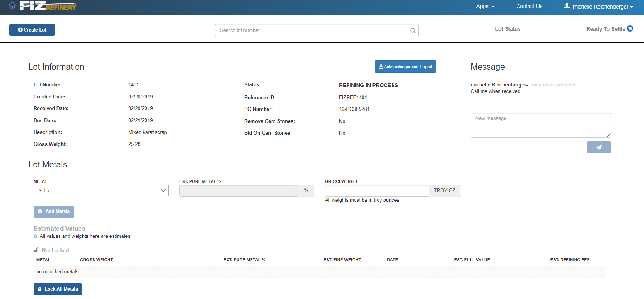Screen dimensions: 644x299
Task: Click the Est. Pure Metal % field
Action: click(239, 191)
